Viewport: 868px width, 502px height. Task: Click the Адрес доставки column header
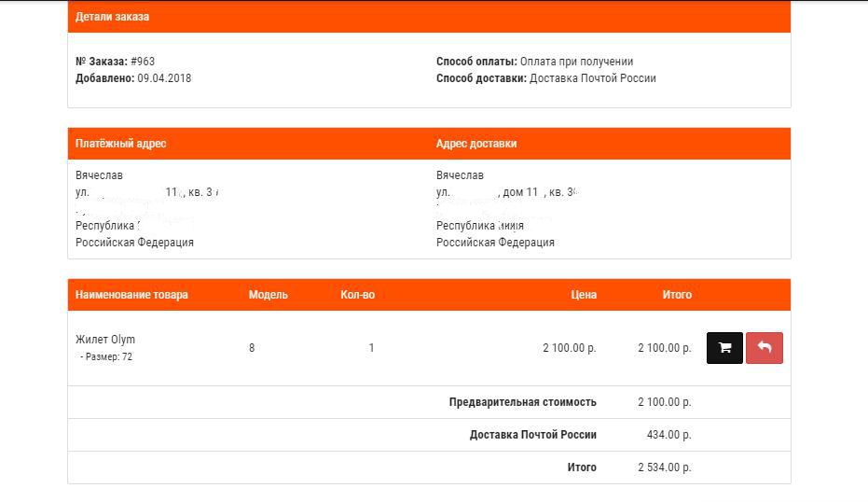click(x=476, y=144)
